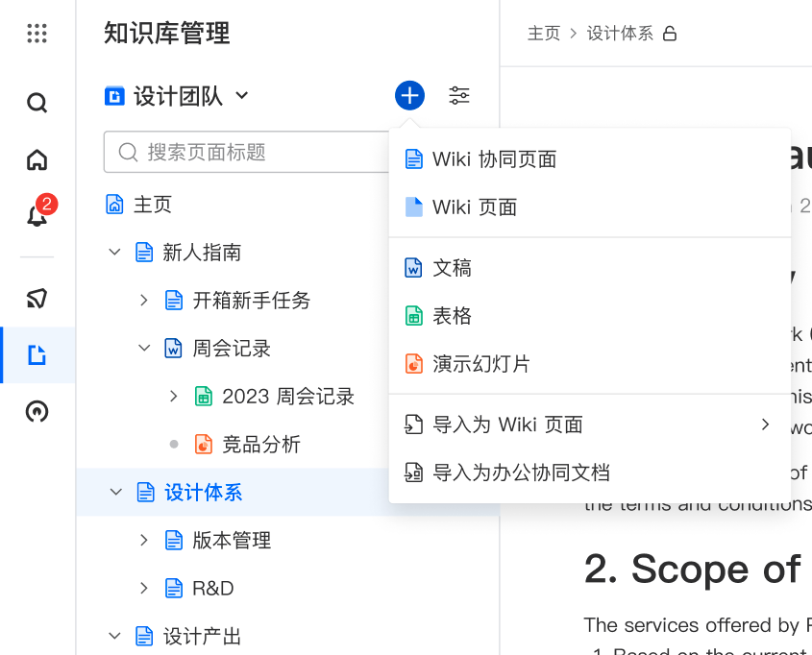Click the R&D document icon
The width and height of the screenshot is (812, 655).
[174, 589]
